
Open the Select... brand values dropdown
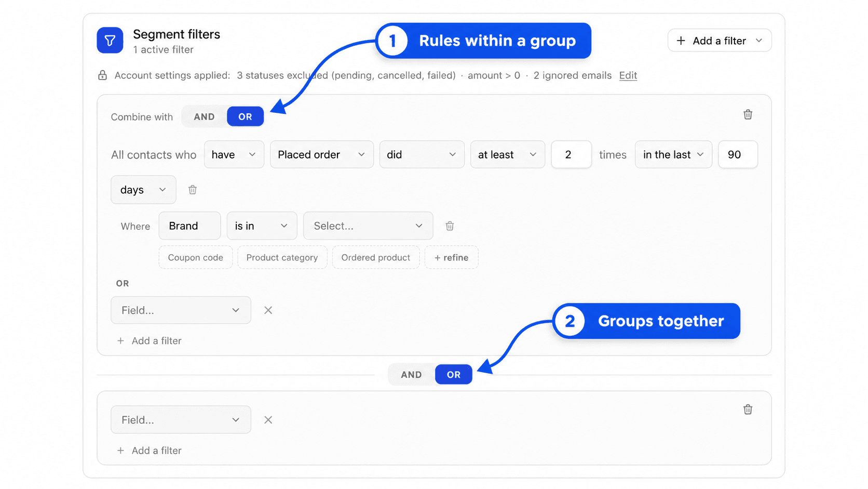click(368, 226)
